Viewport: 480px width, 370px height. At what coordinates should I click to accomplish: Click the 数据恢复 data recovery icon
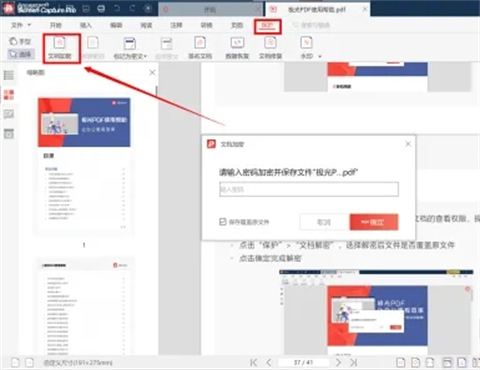(237, 43)
